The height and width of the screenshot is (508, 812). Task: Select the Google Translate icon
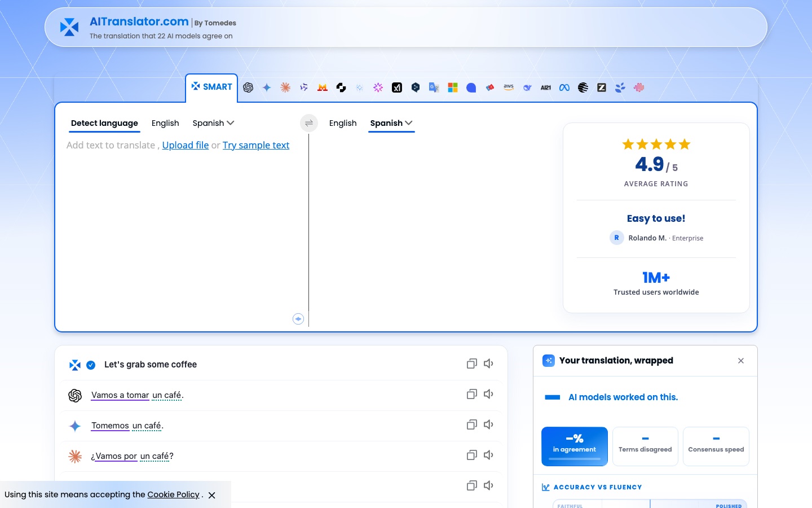pyautogui.click(x=434, y=87)
